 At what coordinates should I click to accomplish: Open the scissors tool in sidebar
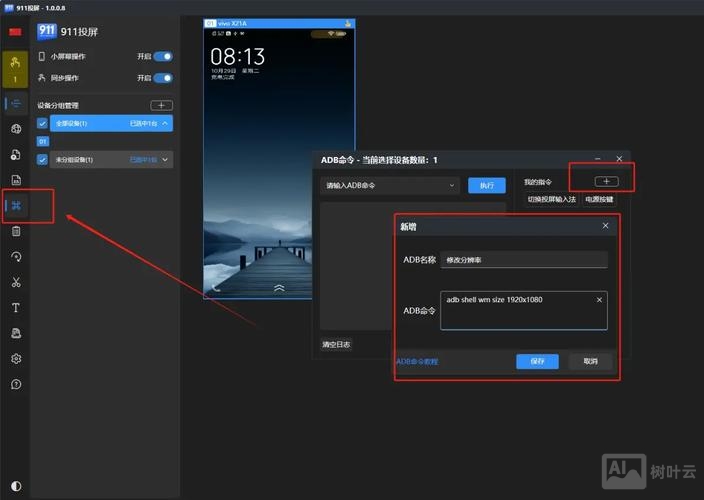tap(16, 282)
